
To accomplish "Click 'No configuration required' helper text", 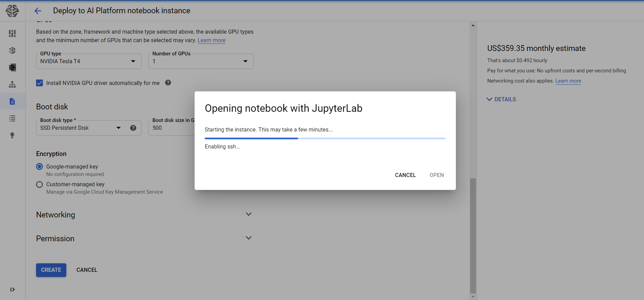I will click(x=75, y=174).
